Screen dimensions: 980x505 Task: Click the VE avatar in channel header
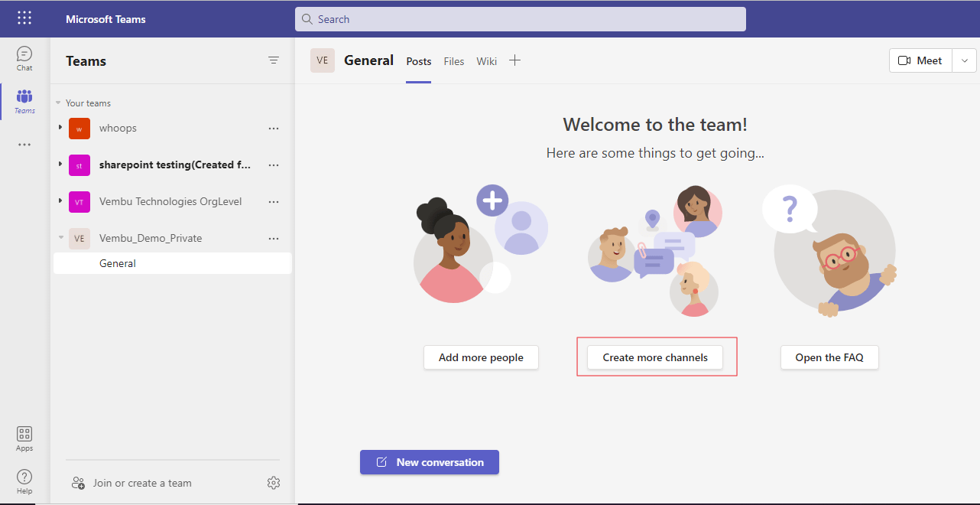[323, 60]
